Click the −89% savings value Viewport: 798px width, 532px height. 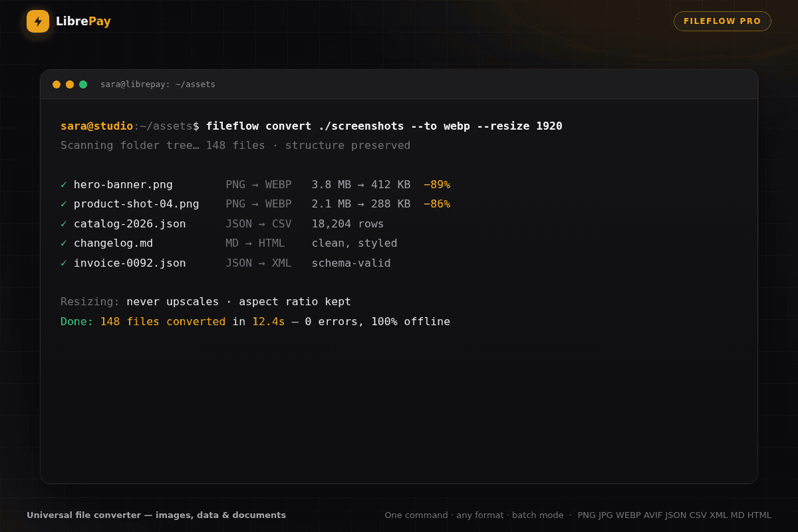(x=437, y=184)
